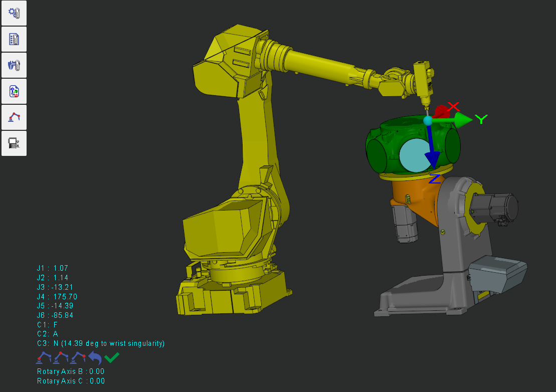The width and height of the screenshot is (556, 392).
Task: Confirm with the green checkmark
Action: click(112, 357)
